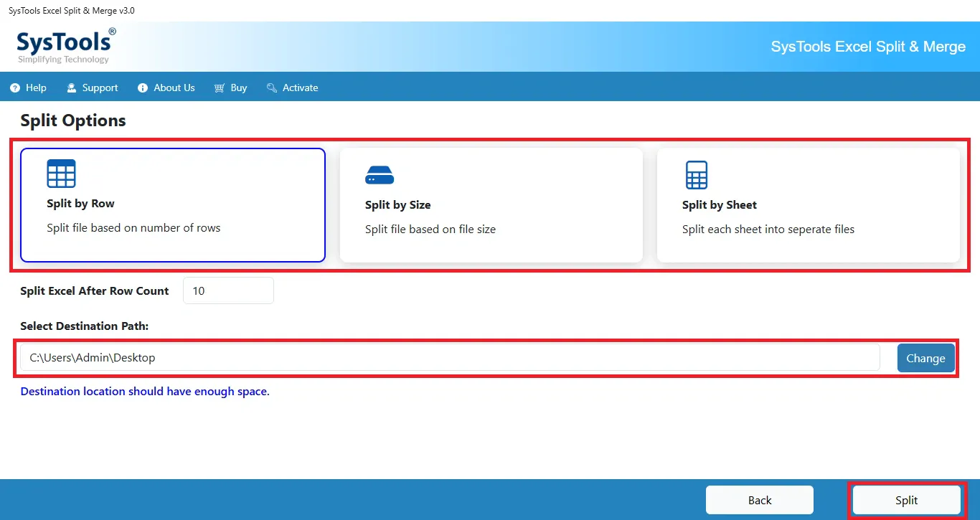Click 'Split file based on file size' text
This screenshot has width=980, height=520.
pyautogui.click(x=430, y=230)
